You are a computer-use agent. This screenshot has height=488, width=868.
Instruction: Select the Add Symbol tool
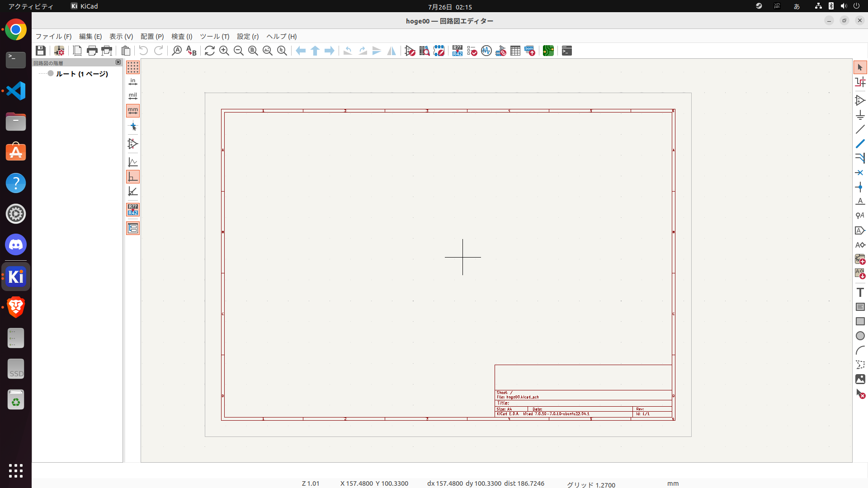pyautogui.click(x=860, y=100)
